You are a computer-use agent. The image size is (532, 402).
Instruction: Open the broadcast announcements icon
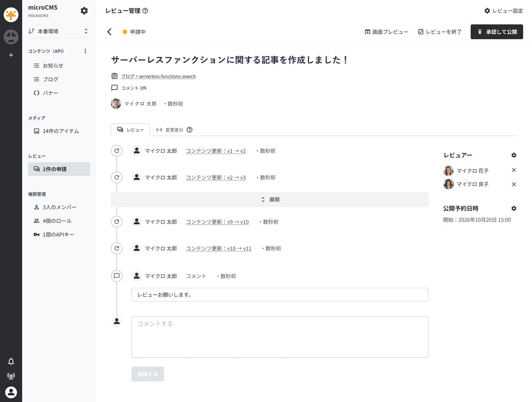(11, 376)
